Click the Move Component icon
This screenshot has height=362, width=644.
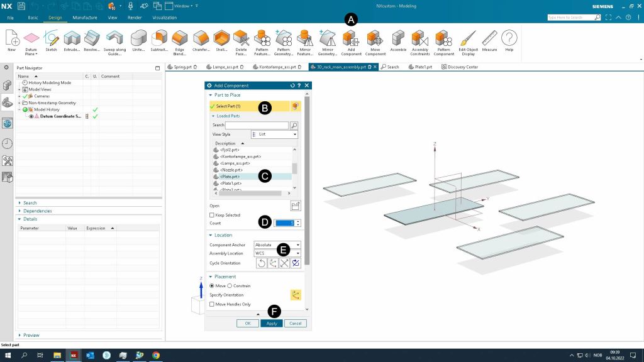(x=375, y=38)
